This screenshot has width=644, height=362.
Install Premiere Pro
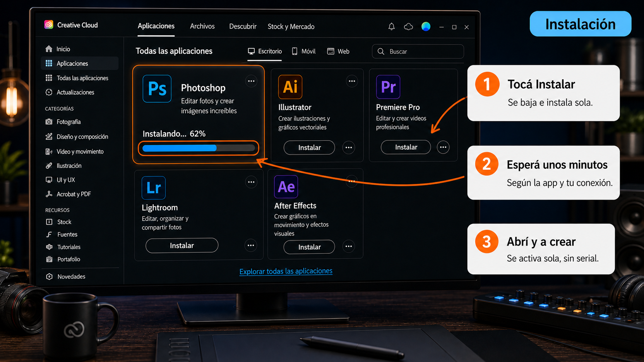(406, 147)
